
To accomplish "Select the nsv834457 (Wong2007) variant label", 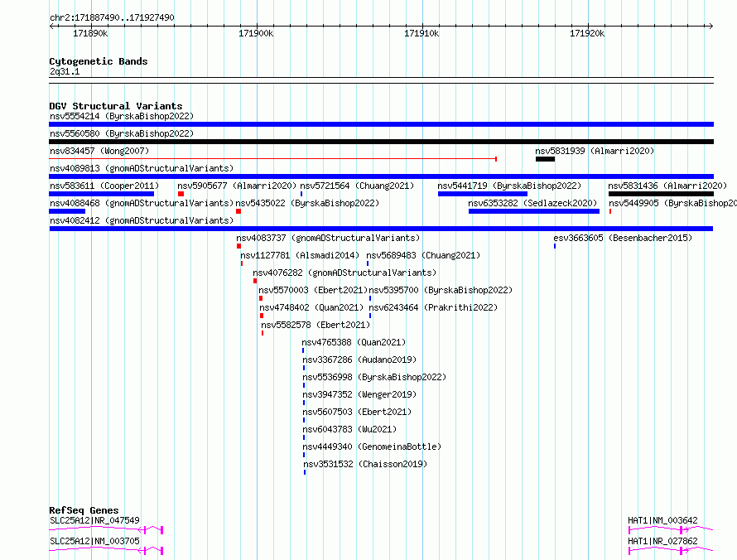I will tap(99, 151).
